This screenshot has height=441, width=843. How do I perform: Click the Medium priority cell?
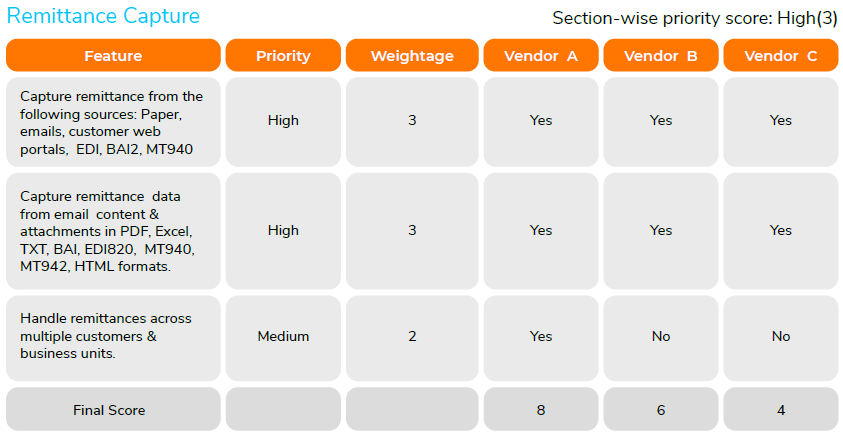coord(283,336)
